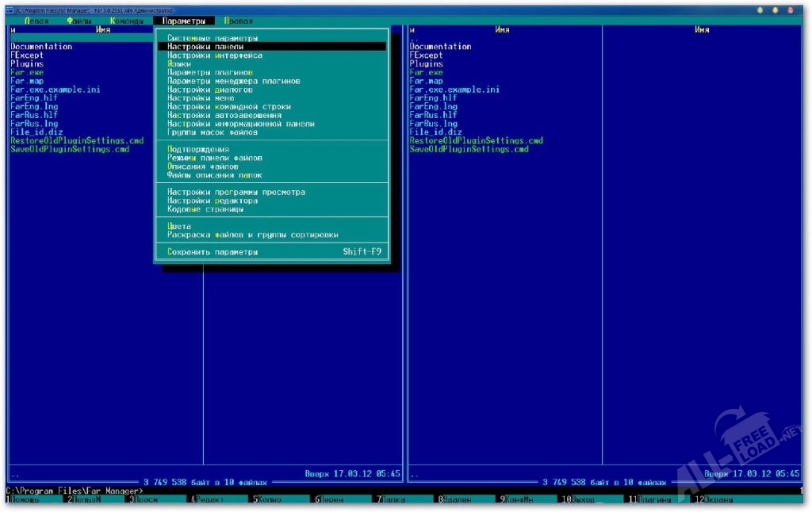
Task: Open the Файлы menu in the menu bar
Action: click(79, 21)
